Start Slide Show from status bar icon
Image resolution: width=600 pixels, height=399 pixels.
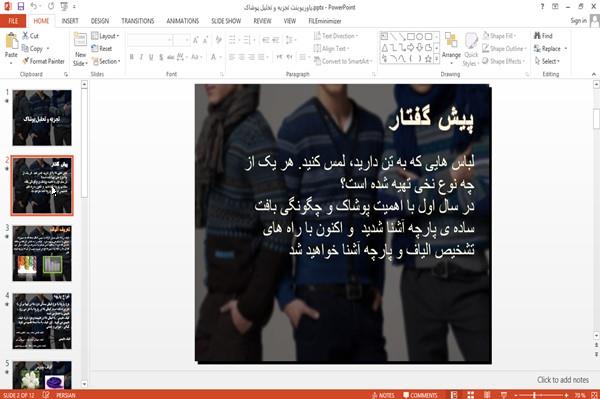[x=504, y=395]
